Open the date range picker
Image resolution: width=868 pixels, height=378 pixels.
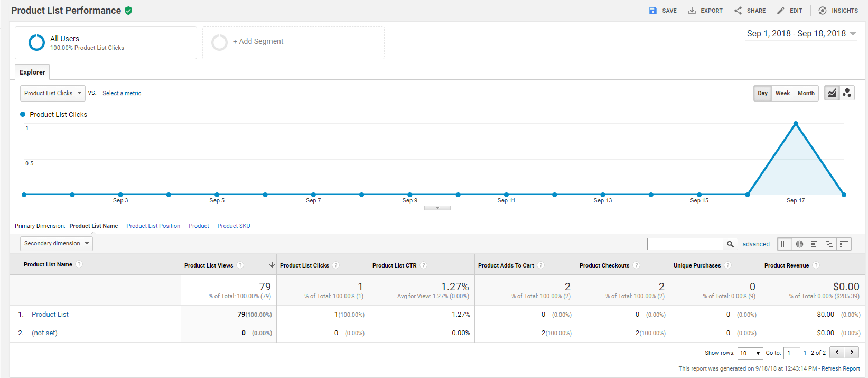(x=801, y=33)
